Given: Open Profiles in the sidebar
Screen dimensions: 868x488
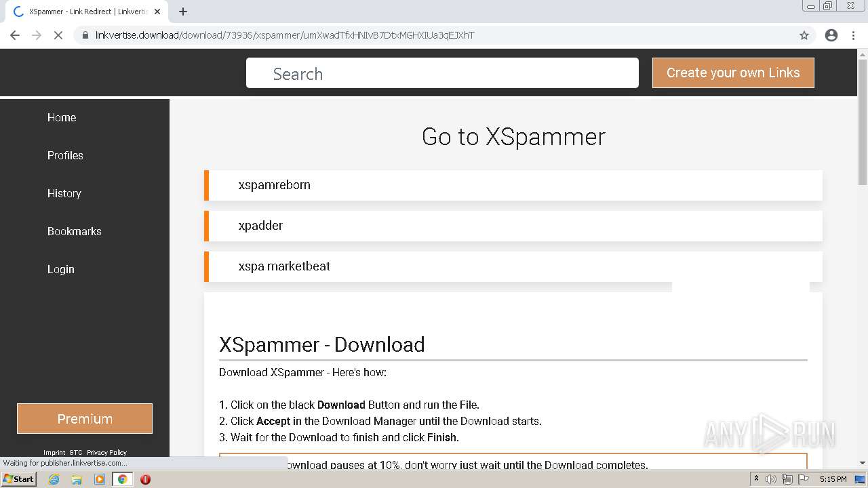Looking at the screenshot, I should (x=65, y=155).
